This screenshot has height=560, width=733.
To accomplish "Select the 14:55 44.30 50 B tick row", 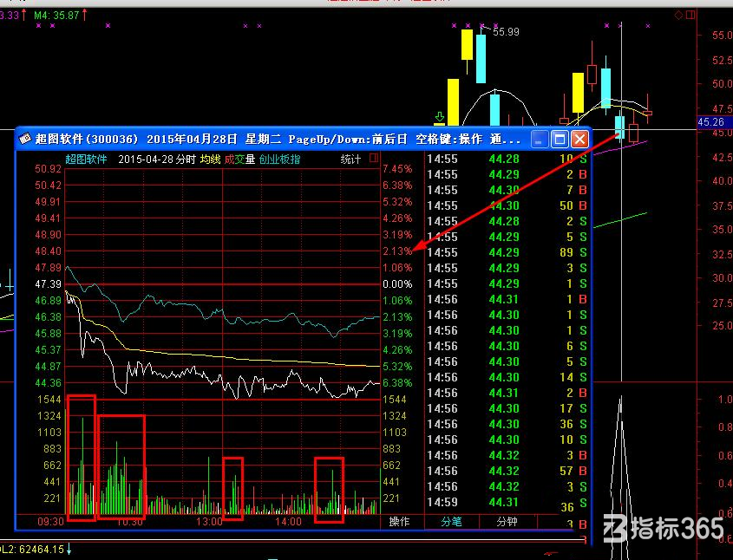I will click(507, 205).
